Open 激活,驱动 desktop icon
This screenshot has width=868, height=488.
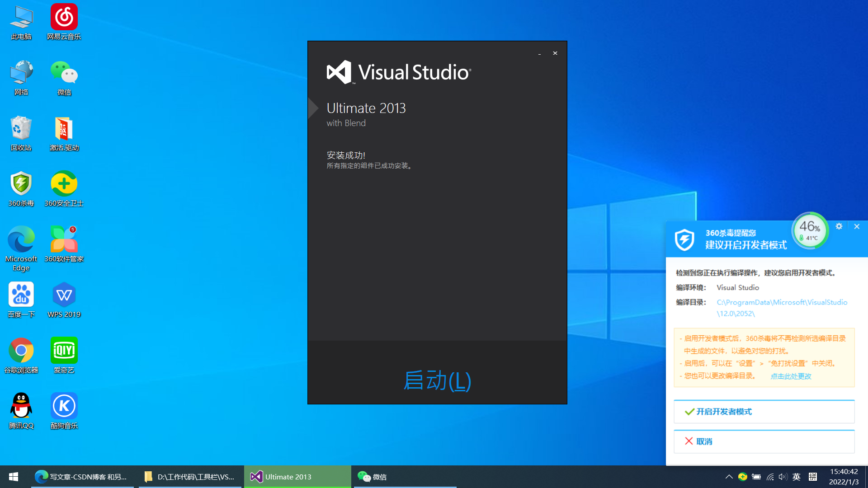coord(64,134)
